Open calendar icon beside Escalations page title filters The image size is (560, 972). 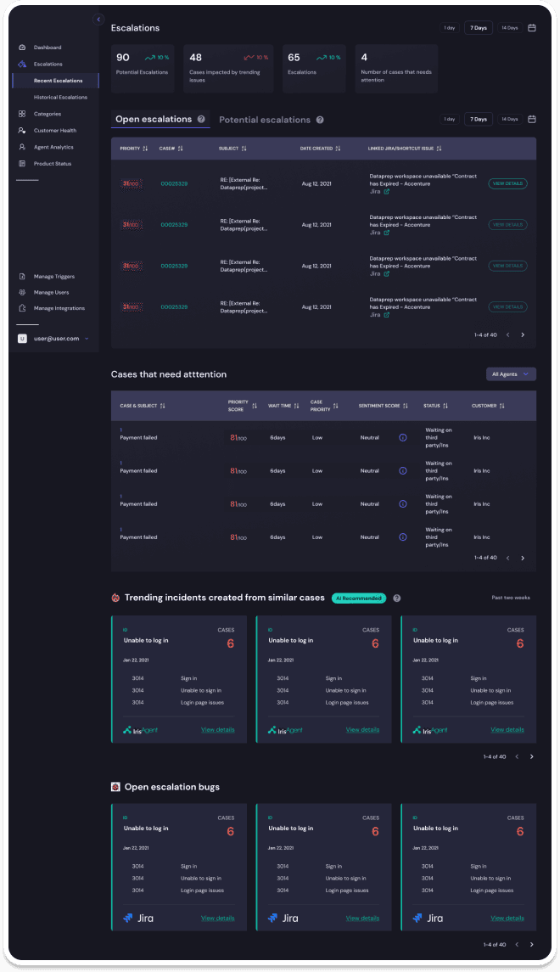(531, 28)
